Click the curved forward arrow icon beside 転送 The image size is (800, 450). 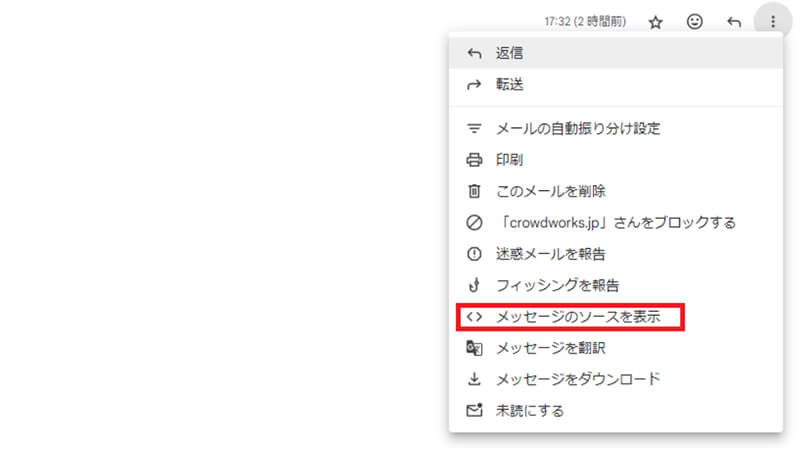[x=475, y=85]
